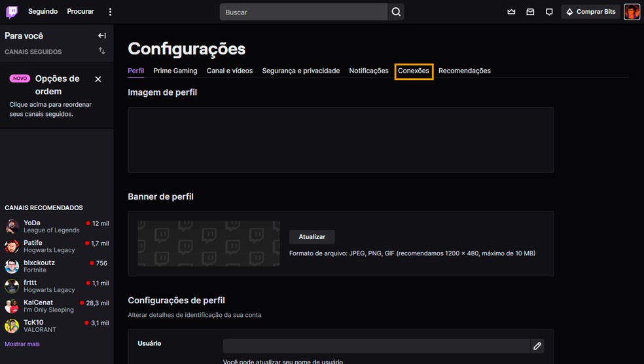Open Prime loot crown icon
Image resolution: width=644 pixels, height=364 pixels.
(511, 12)
